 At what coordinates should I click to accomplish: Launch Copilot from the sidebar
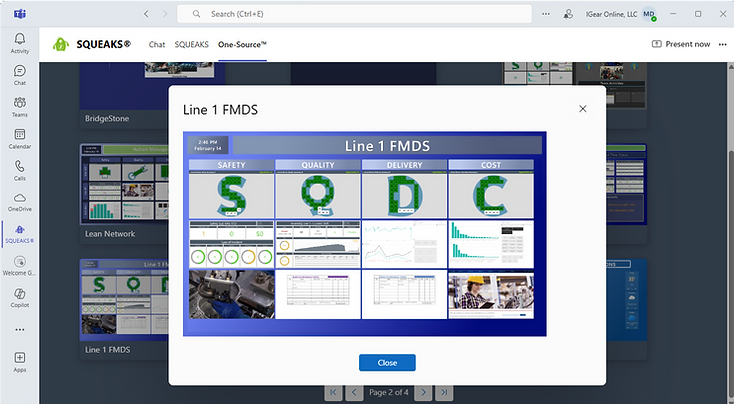[19, 297]
